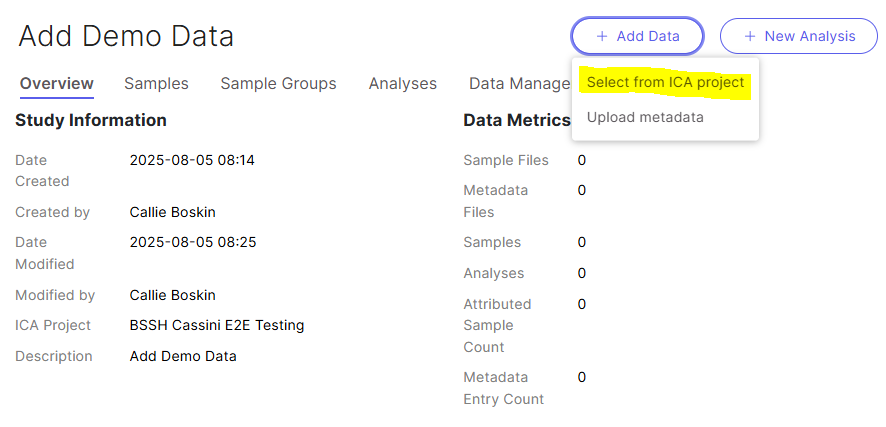Screen dimensions: 886x427
Task: Click the Data Metrics heading
Action: pyautogui.click(x=517, y=120)
